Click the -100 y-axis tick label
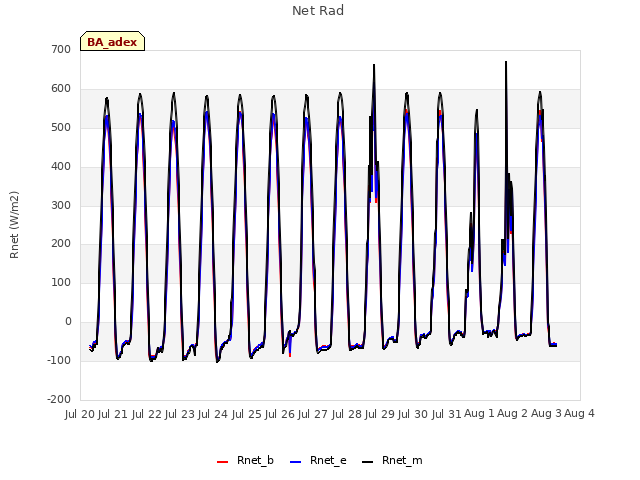 (x=59, y=360)
